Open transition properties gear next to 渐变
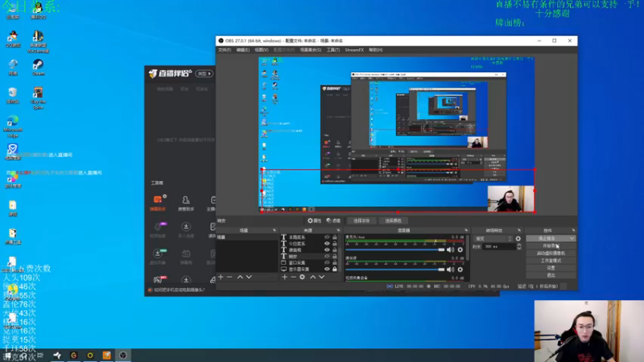 (x=518, y=238)
